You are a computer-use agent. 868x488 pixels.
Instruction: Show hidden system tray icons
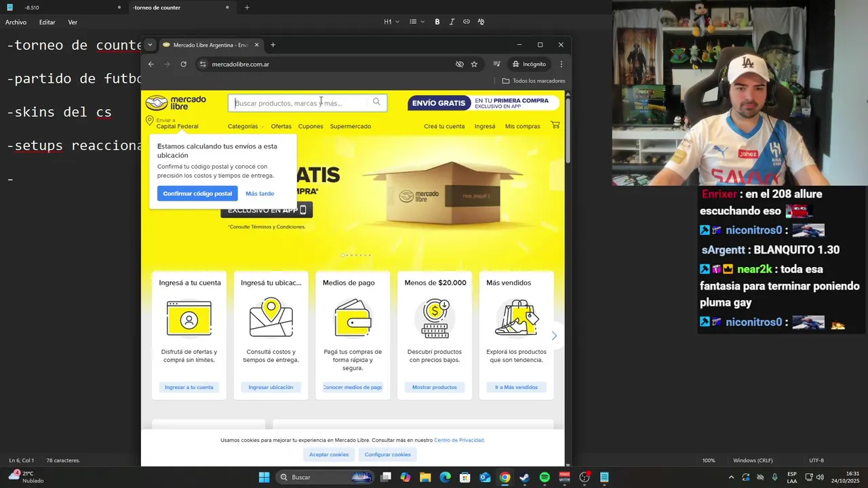click(x=731, y=477)
